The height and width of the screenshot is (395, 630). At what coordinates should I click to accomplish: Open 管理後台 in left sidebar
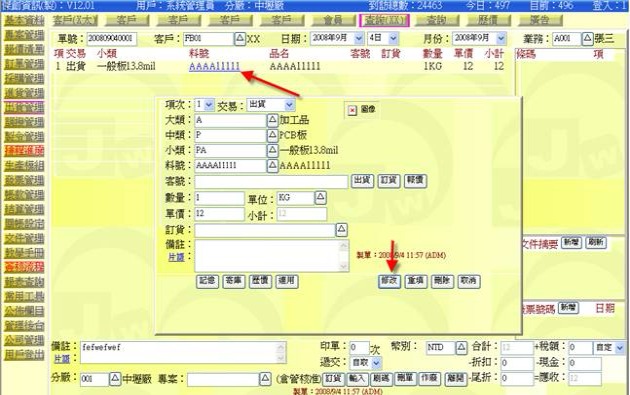click(24, 325)
